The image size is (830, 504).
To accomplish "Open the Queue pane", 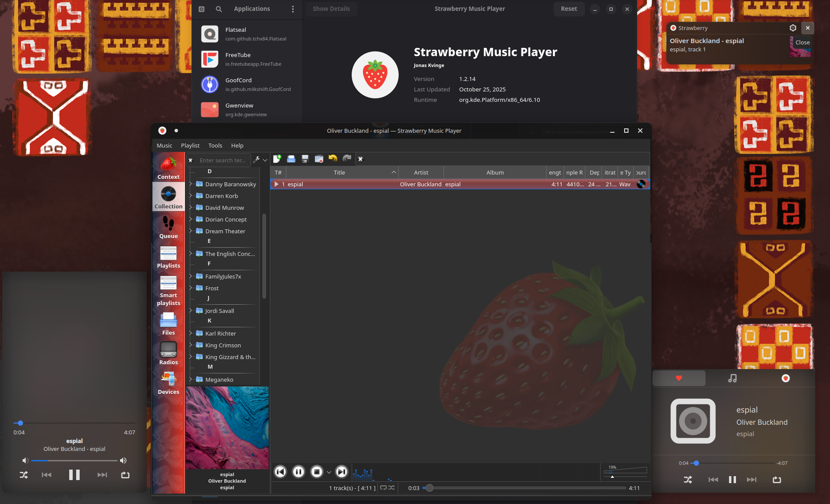I will 168,226.
